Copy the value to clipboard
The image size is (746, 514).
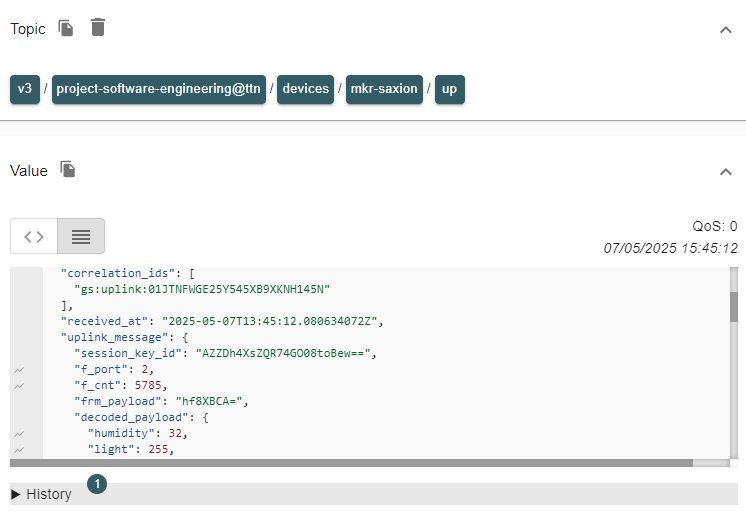point(68,169)
